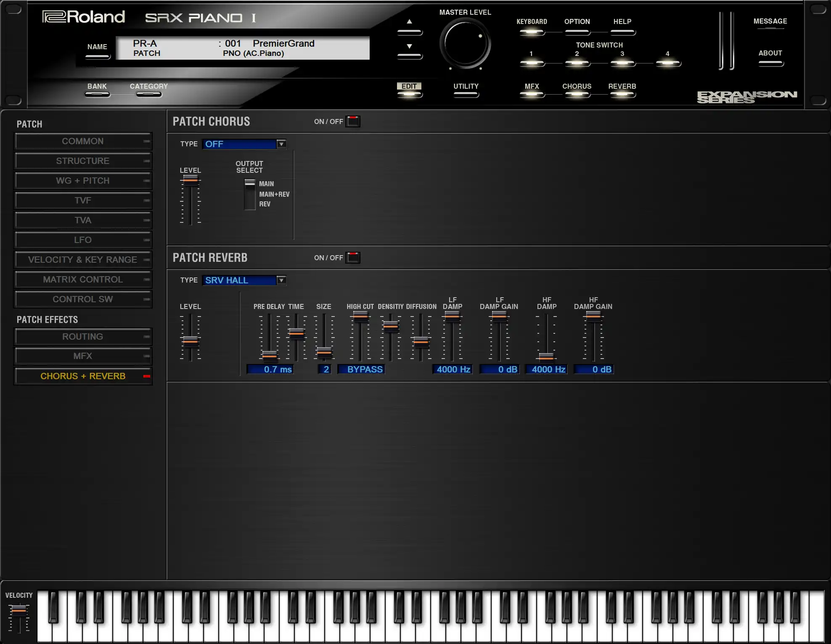Select the Matrix Control section
Viewport: 831px width, 644px height.
[83, 280]
